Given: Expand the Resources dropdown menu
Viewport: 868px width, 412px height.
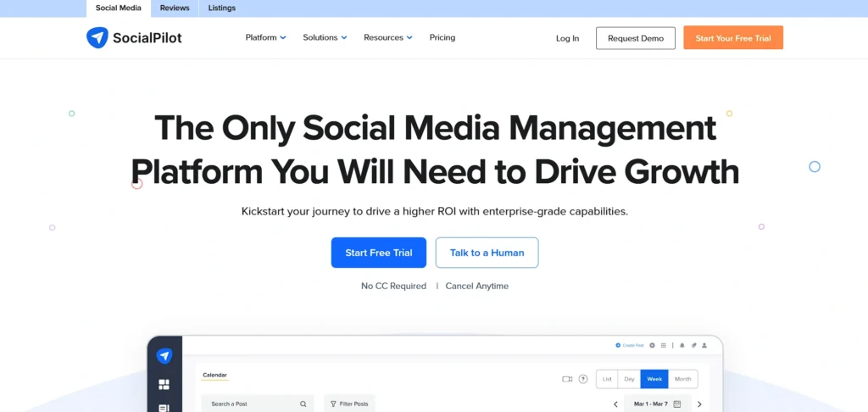Looking at the screenshot, I should tap(388, 37).
